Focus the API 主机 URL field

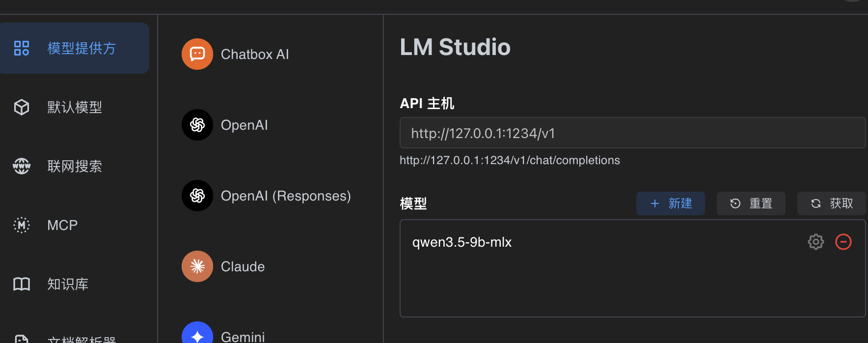[x=632, y=133]
